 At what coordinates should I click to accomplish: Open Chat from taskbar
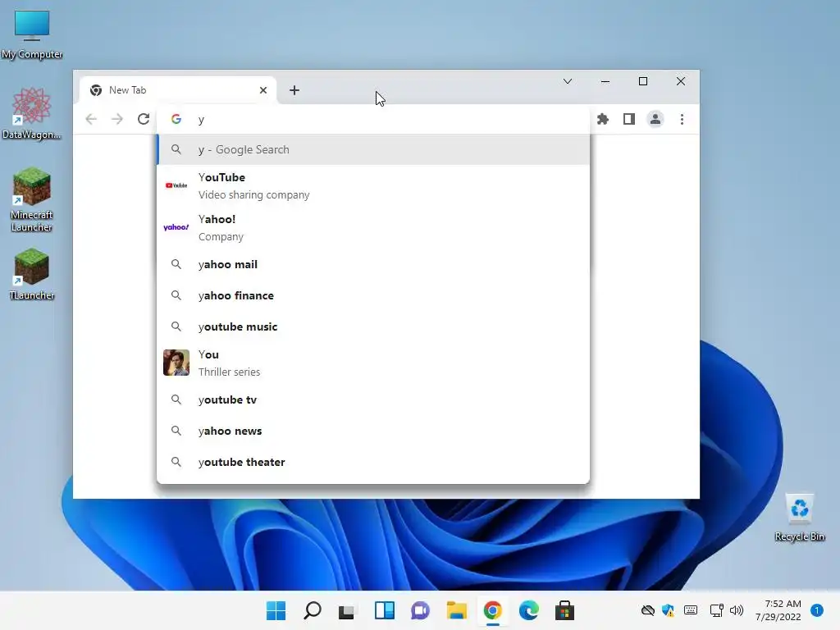[x=420, y=610]
